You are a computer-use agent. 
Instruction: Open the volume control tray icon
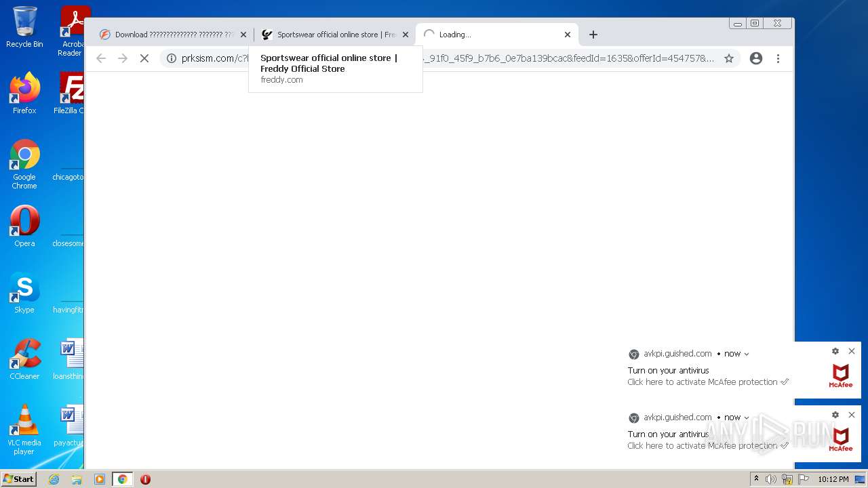771,479
